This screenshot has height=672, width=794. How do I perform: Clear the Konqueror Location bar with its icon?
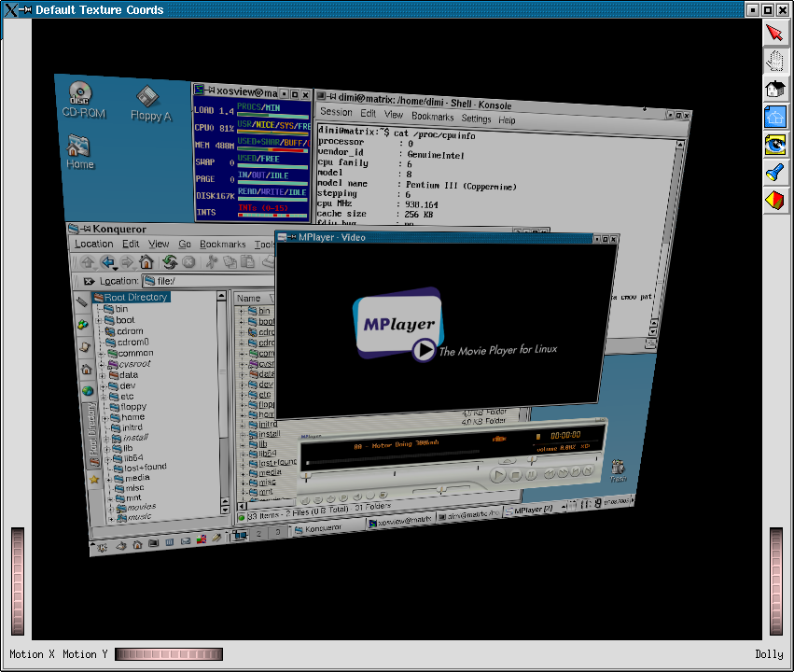(x=89, y=282)
